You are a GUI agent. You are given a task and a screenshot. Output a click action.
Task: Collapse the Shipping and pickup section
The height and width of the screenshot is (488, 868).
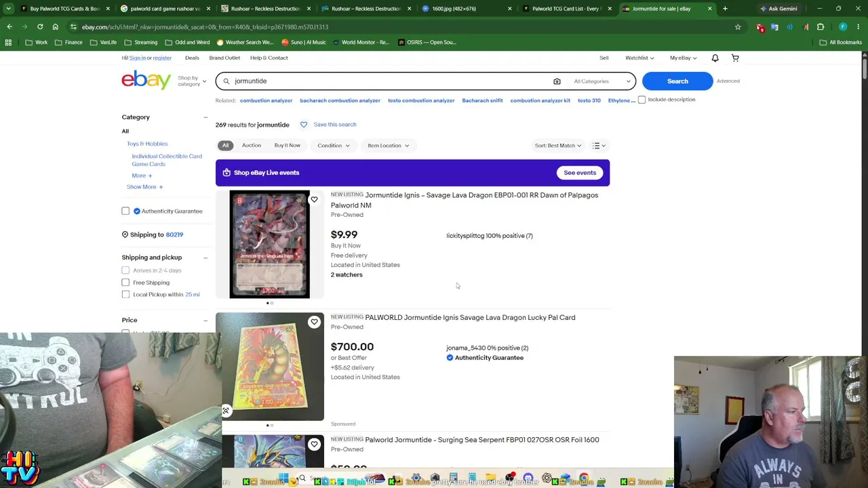pos(205,258)
